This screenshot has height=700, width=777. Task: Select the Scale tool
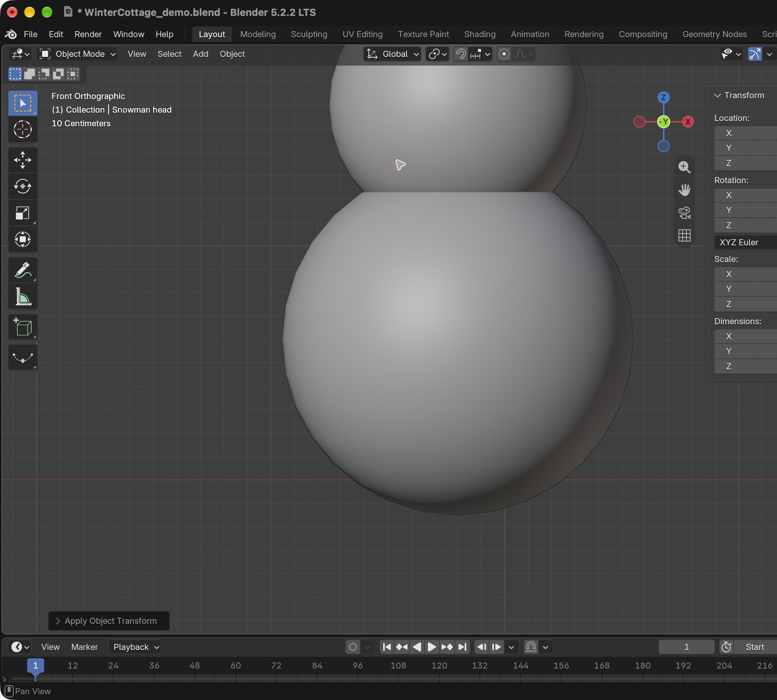[x=23, y=213]
